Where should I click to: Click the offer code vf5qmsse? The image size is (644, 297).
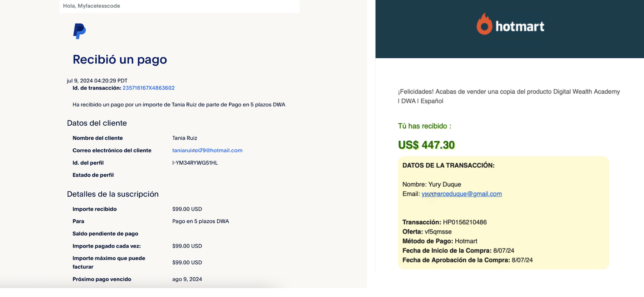click(438, 232)
